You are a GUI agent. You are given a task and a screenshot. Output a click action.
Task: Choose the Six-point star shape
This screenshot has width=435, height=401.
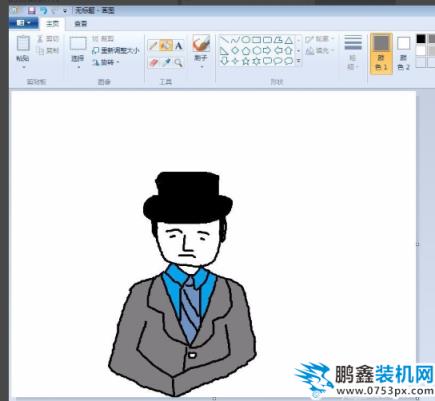[256, 61]
